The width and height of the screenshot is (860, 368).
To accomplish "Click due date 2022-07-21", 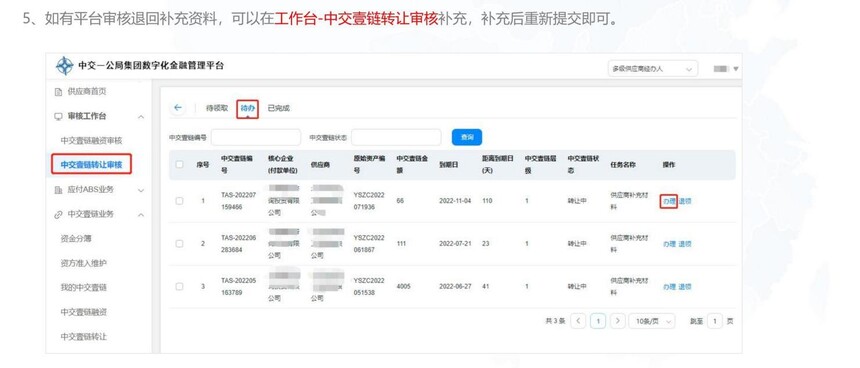I will [455, 244].
